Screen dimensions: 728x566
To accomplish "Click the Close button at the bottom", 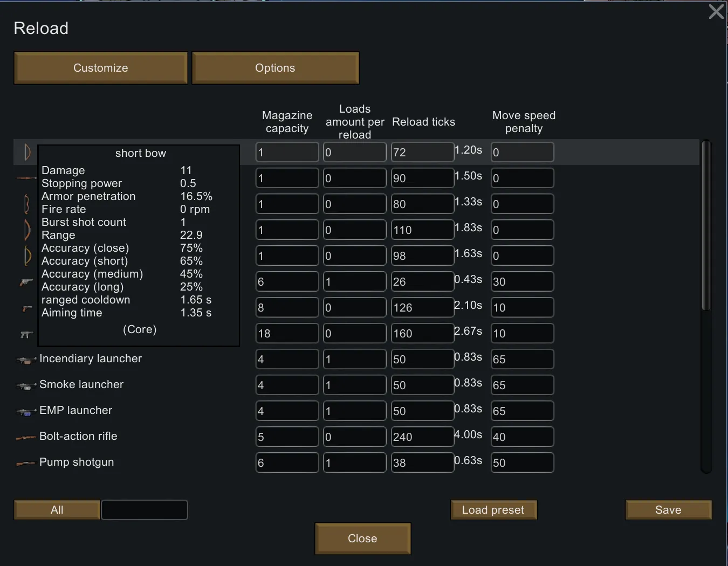I will click(362, 539).
